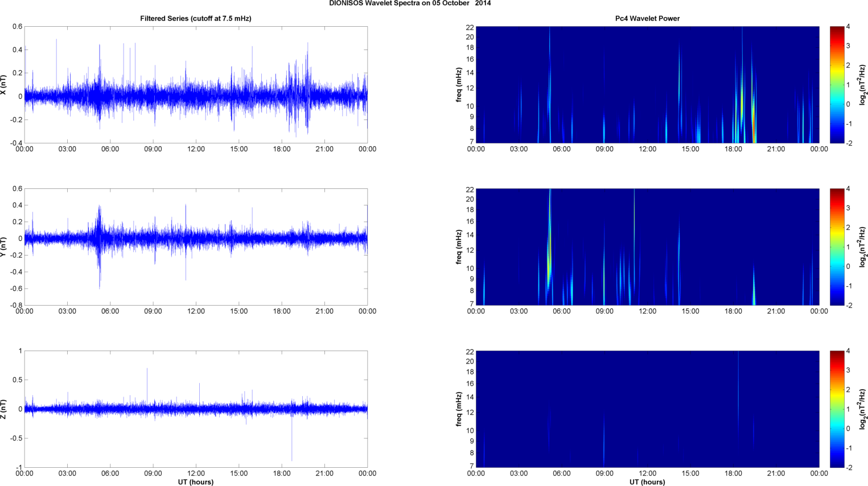868x486 pixels.
Task: Click the '-1' tick on Z (nT) axis
Action: 19,468
